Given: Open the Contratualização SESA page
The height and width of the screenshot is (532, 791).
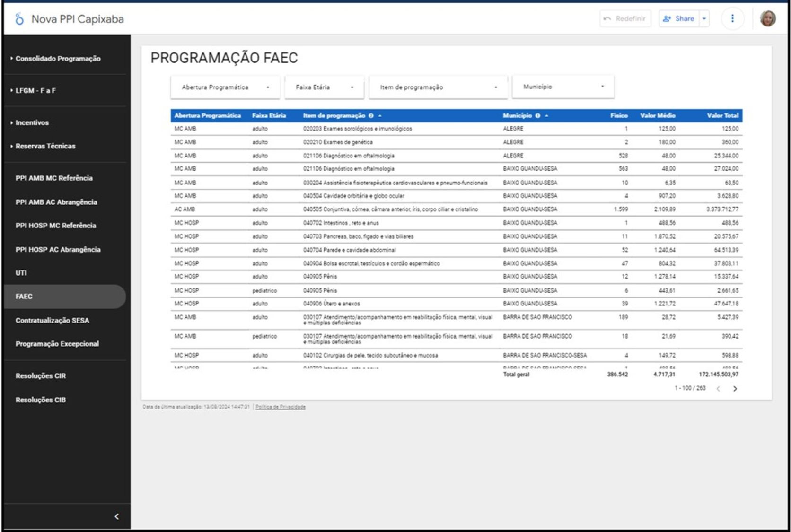Looking at the screenshot, I should [52, 320].
